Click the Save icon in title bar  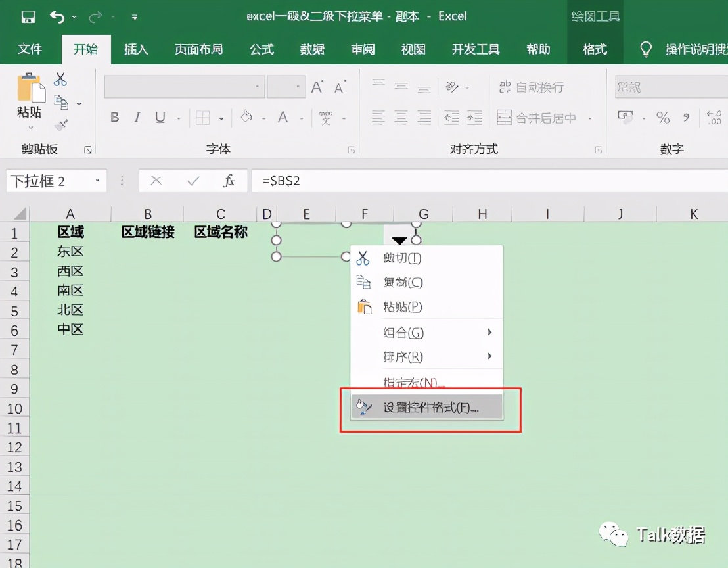point(28,17)
